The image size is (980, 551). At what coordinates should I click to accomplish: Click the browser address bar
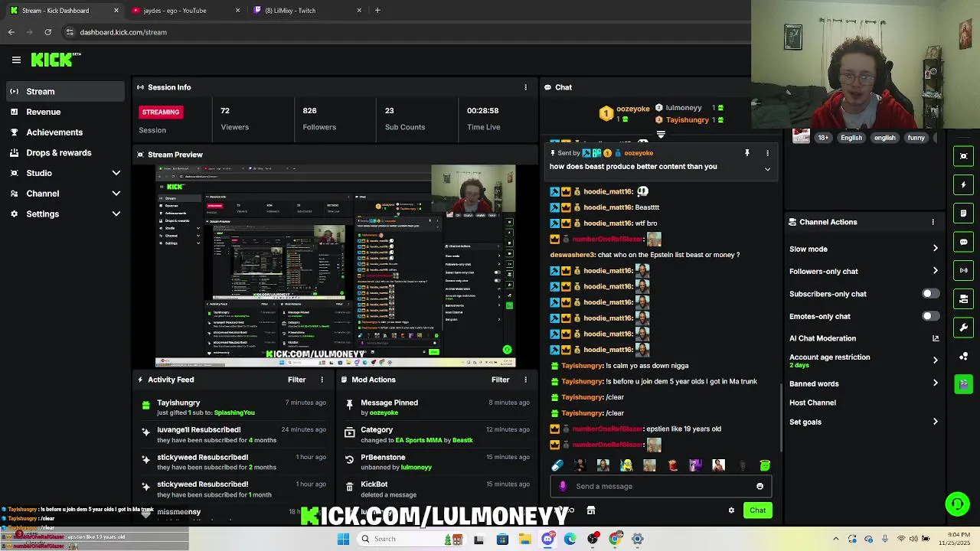406,32
